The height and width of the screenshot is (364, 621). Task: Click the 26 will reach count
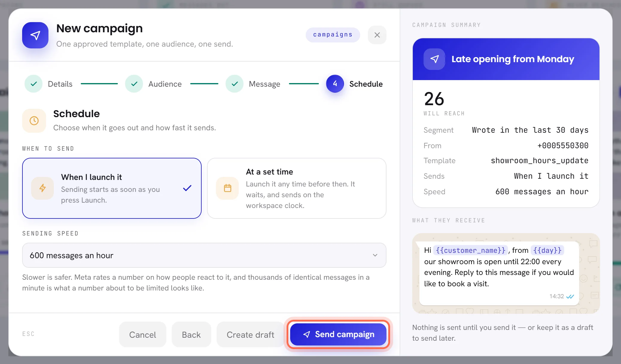click(434, 99)
